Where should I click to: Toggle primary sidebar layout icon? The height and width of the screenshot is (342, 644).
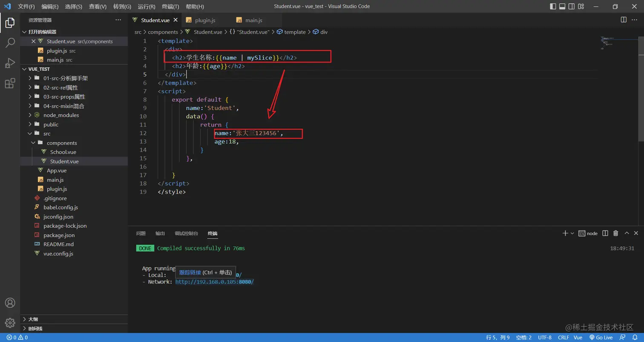(x=553, y=6)
